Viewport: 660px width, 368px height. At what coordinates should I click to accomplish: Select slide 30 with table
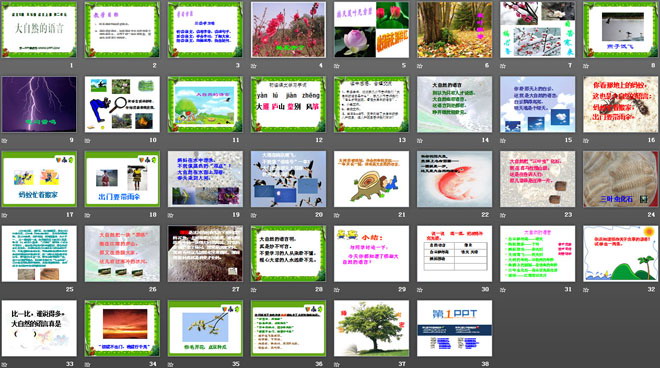[x=455, y=253]
